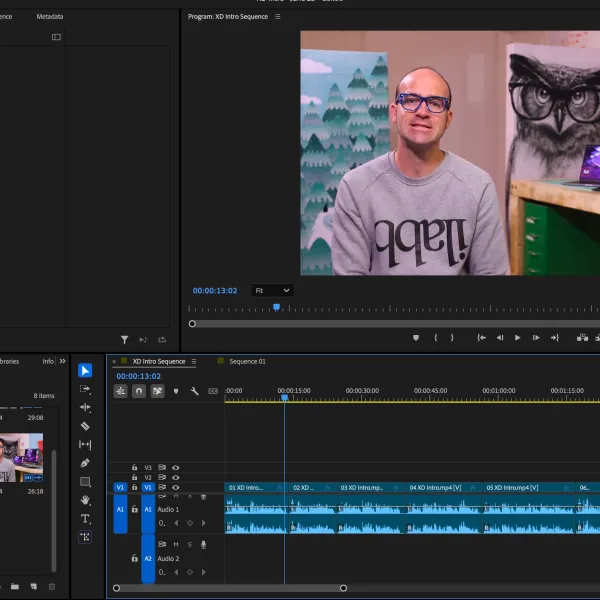The height and width of the screenshot is (600, 600).
Task: Click Program monitor timecode 00:00:13:02
Action: pos(215,290)
